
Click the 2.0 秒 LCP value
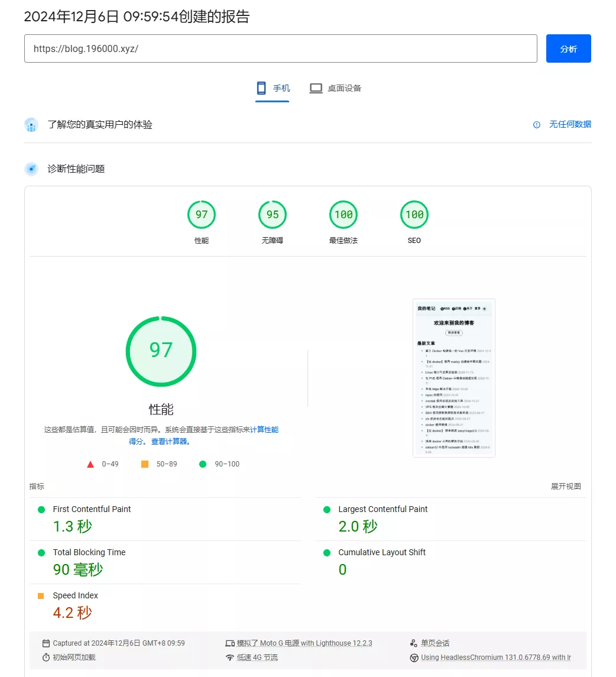point(358,526)
